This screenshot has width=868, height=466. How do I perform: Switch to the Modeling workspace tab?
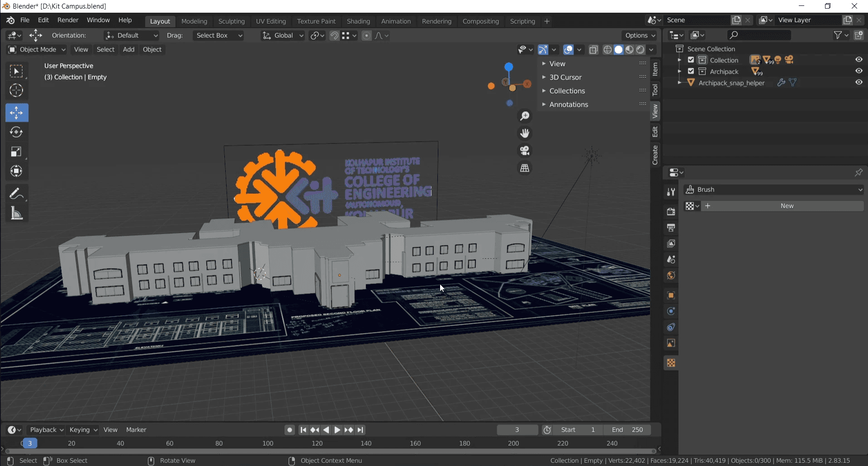[x=194, y=21]
